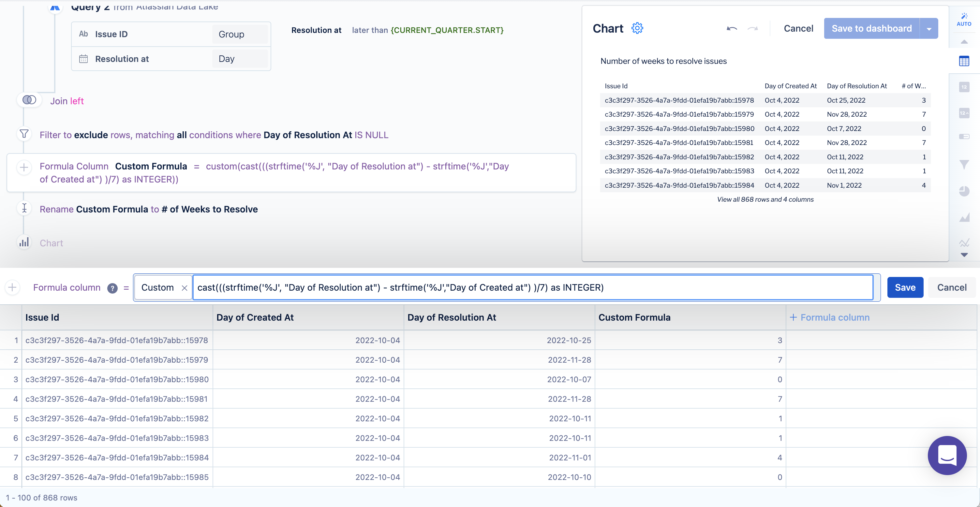Image resolution: width=980 pixels, height=507 pixels.
Task: Open chart settings gear icon
Action: coord(637,28)
